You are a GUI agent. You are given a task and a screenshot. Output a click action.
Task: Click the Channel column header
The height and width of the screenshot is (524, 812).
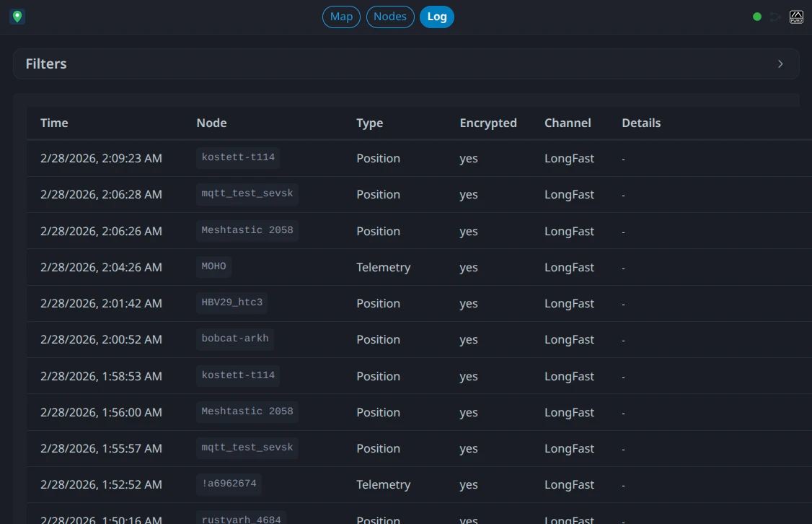coord(568,123)
